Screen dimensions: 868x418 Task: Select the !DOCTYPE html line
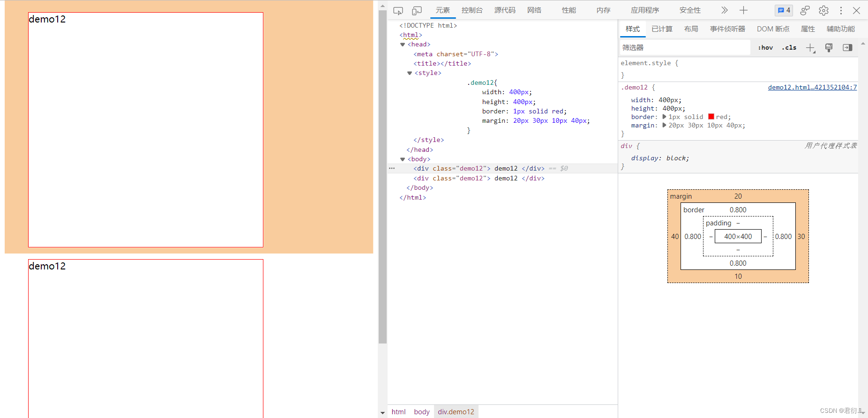point(428,25)
